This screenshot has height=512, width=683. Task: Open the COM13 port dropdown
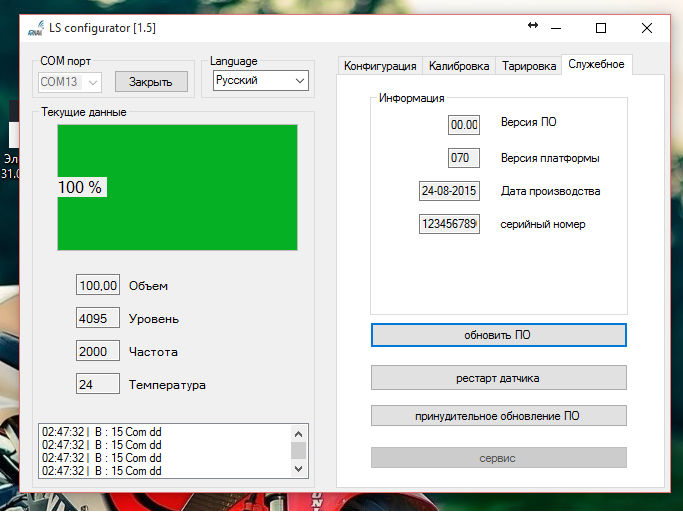point(70,82)
